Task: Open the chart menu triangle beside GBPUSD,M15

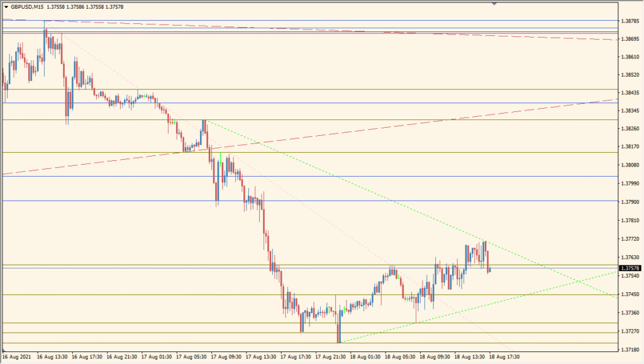Action: click(x=6, y=7)
